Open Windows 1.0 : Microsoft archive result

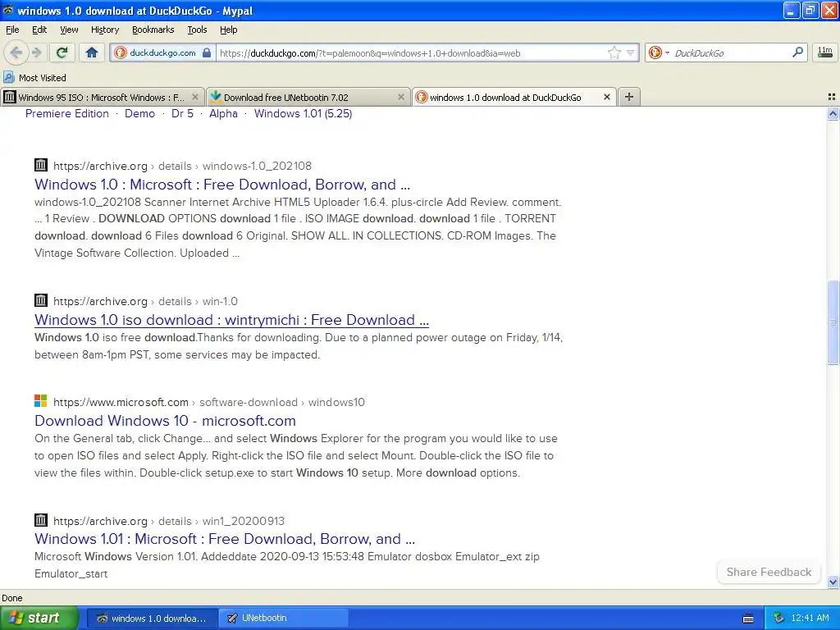coord(222,185)
